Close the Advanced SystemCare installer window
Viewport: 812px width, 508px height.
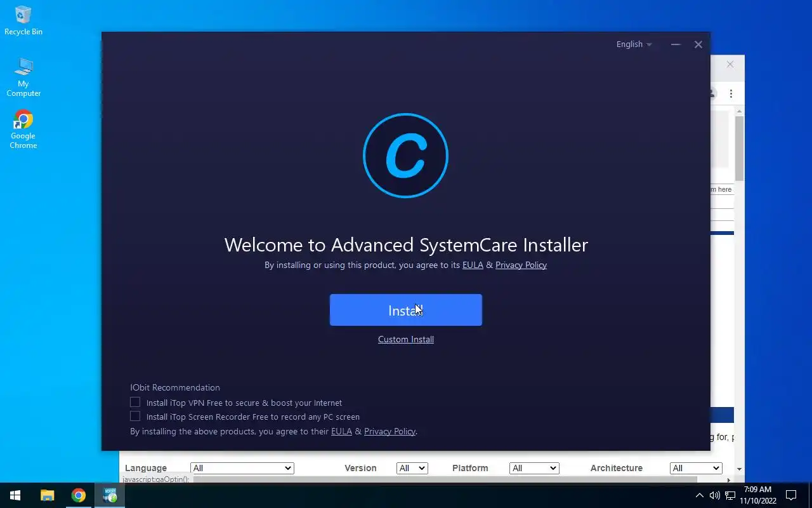pos(698,44)
